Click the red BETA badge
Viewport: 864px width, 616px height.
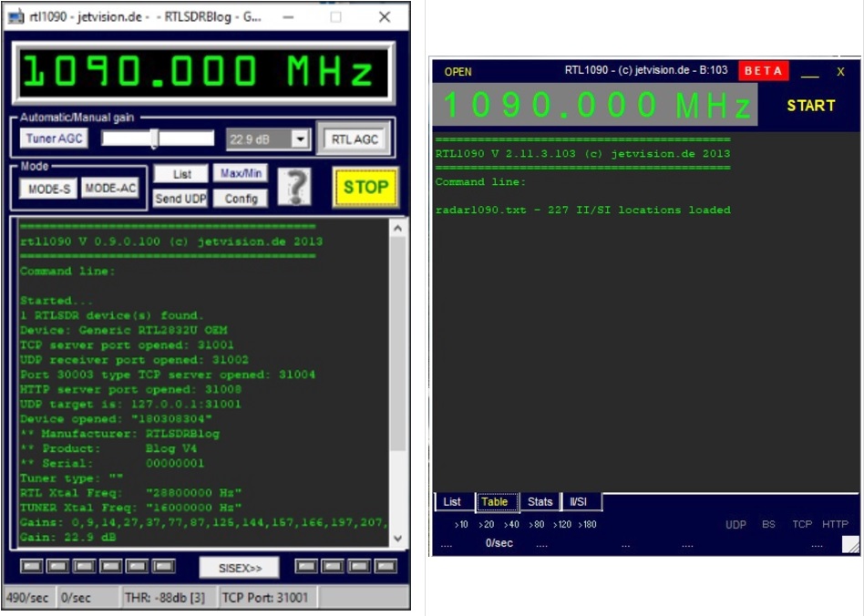pos(763,71)
